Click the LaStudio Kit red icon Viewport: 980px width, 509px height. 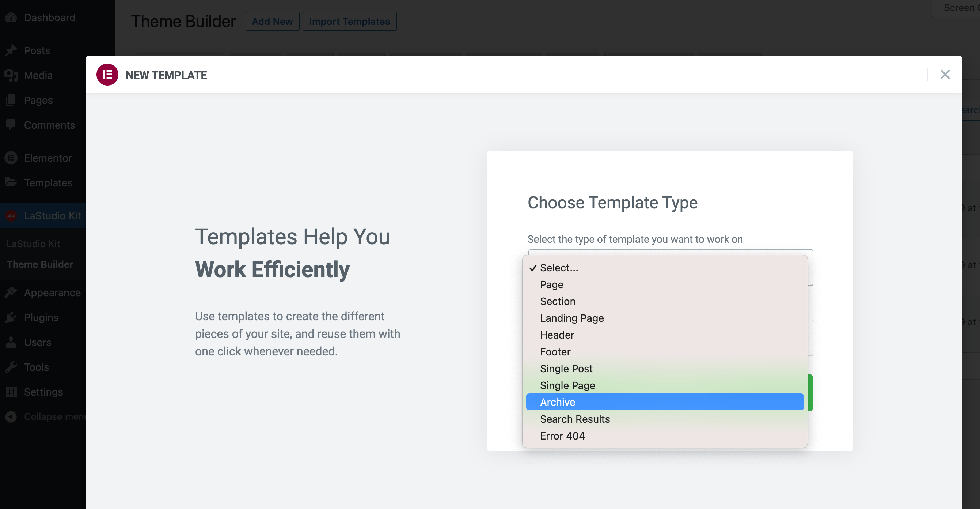click(x=11, y=216)
